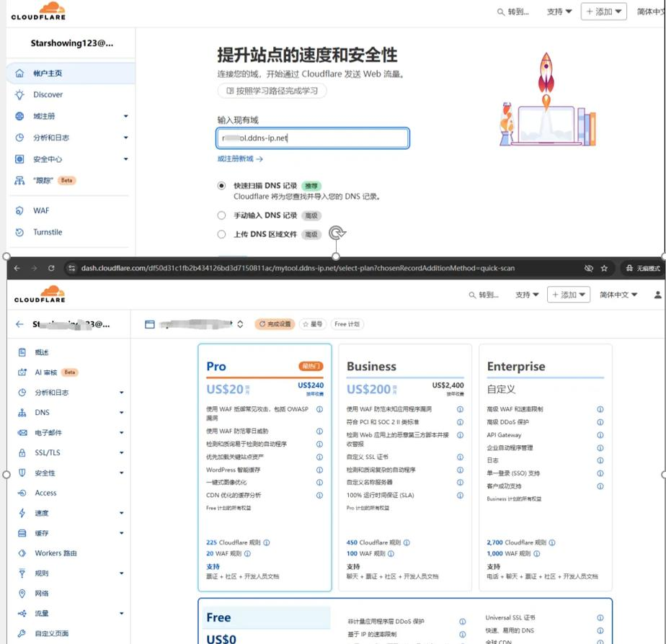Open lower window 添加 dropdown button

(x=568, y=295)
